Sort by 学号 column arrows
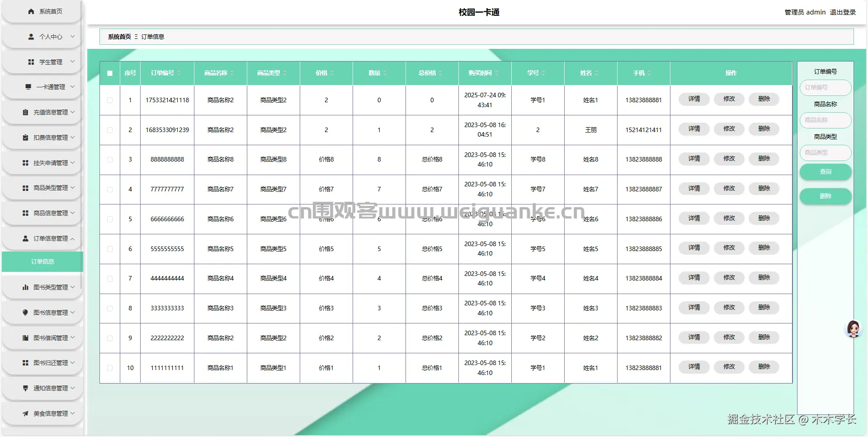 [543, 73]
